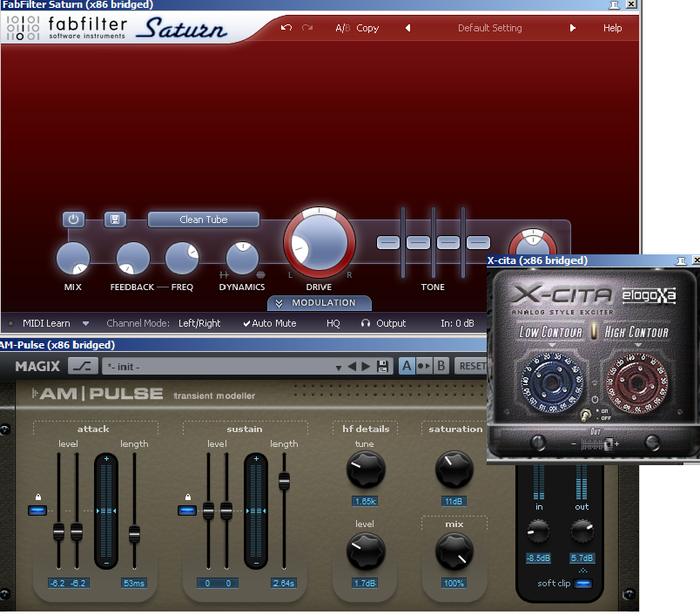Click the 1.65k tune value field
700x615 pixels.
coord(365,502)
